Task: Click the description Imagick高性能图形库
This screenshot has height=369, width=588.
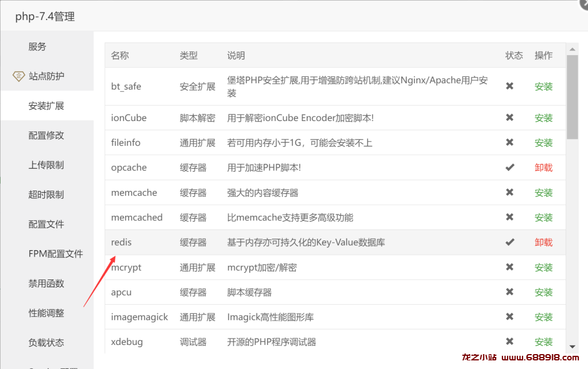Action: (x=270, y=317)
